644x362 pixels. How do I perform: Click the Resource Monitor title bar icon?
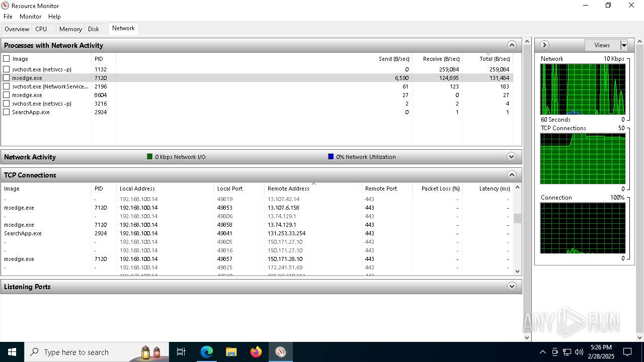(5, 6)
